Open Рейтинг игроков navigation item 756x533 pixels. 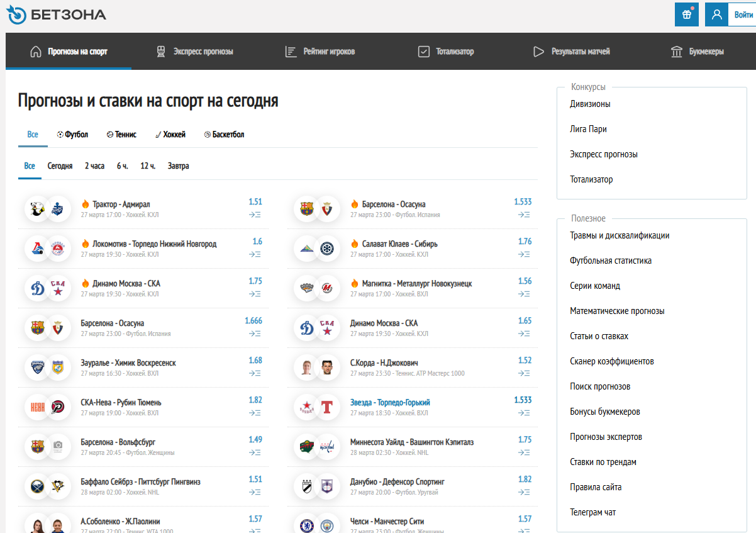320,52
